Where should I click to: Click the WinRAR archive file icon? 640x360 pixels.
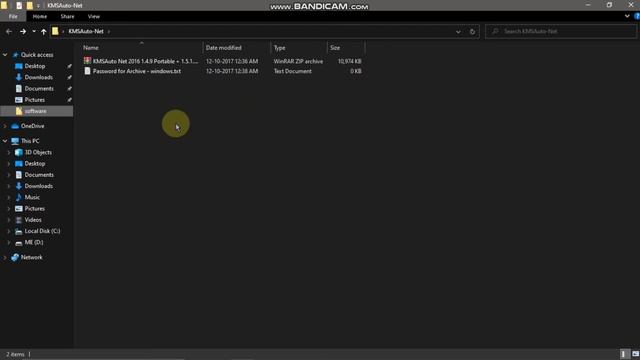[87, 61]
